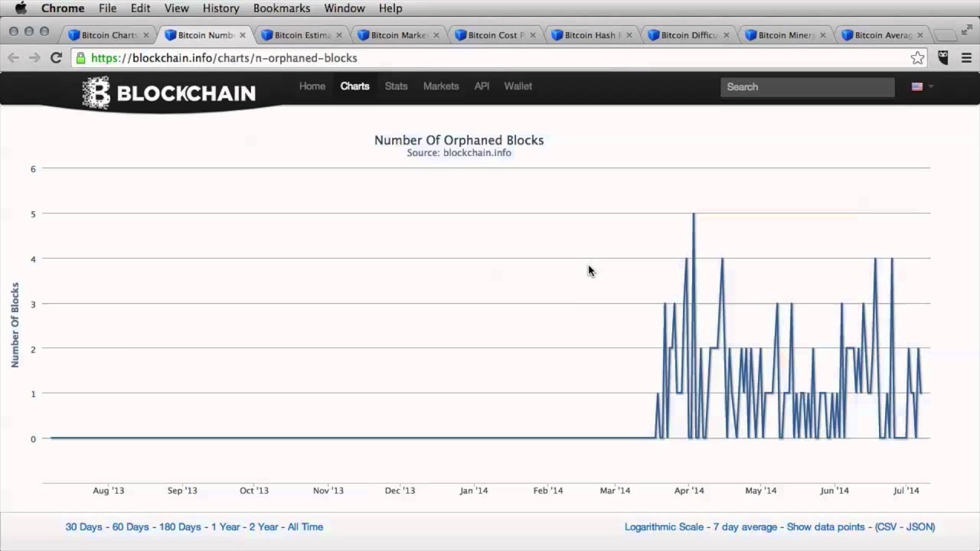Focus the Blockchain search field

click(x=807, y=87)
